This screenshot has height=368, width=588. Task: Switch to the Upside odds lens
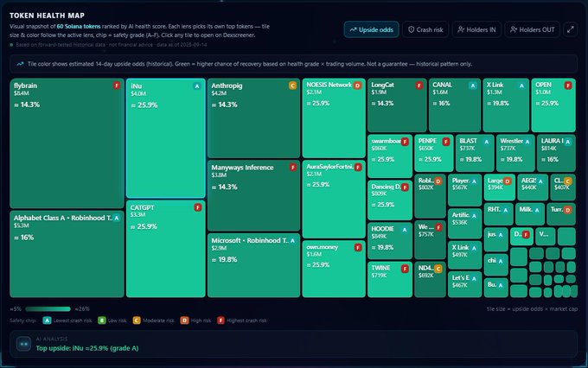371,29
